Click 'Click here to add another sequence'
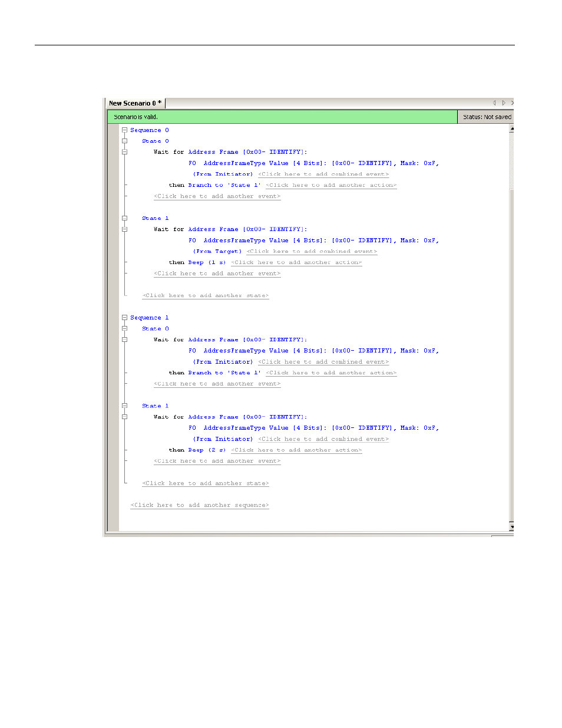Image resolution: width=562 pixels, height=728 pixels. [x=200, y=505]
